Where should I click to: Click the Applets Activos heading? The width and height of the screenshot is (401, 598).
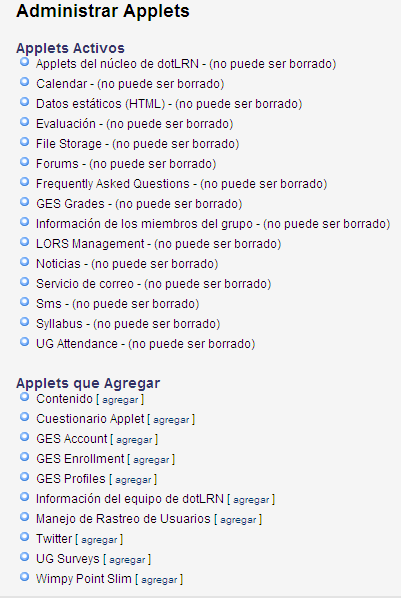pos(70,48)
